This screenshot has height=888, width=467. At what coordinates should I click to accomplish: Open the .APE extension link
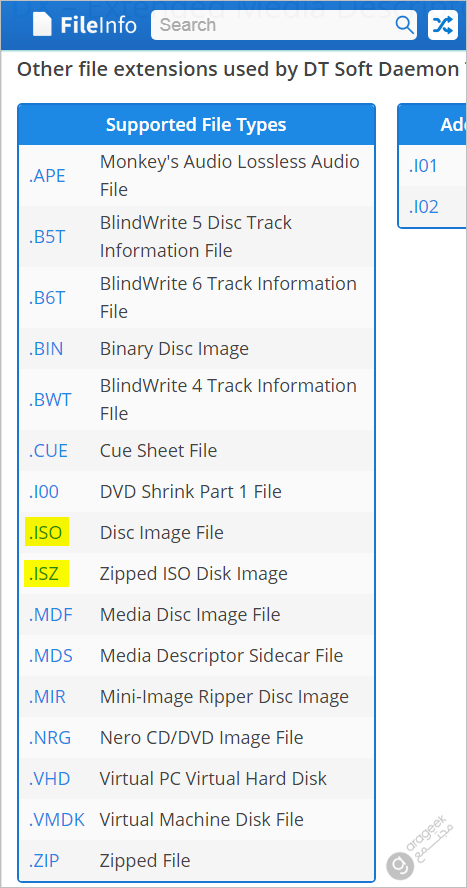47,176
